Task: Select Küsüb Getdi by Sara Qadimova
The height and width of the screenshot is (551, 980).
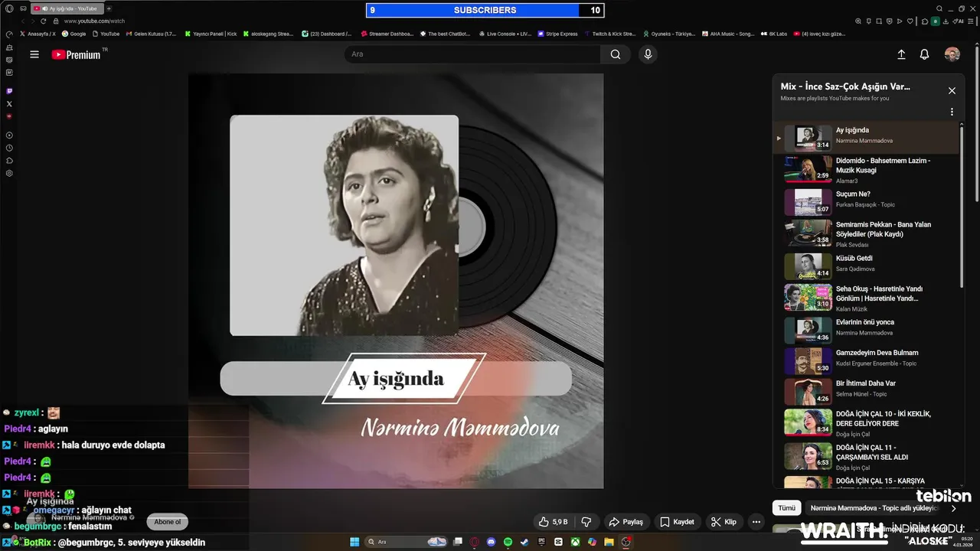Action: (867, 265)
